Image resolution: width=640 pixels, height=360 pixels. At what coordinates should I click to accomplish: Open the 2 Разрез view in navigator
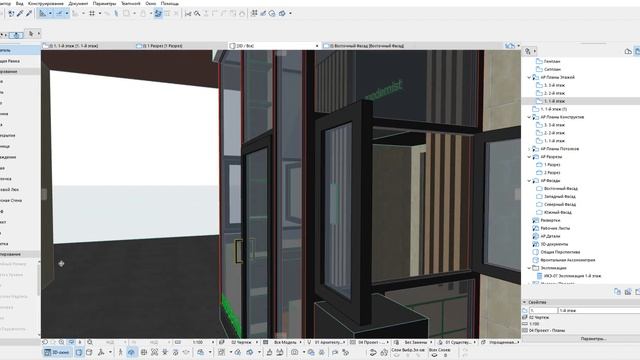point(552,173)
